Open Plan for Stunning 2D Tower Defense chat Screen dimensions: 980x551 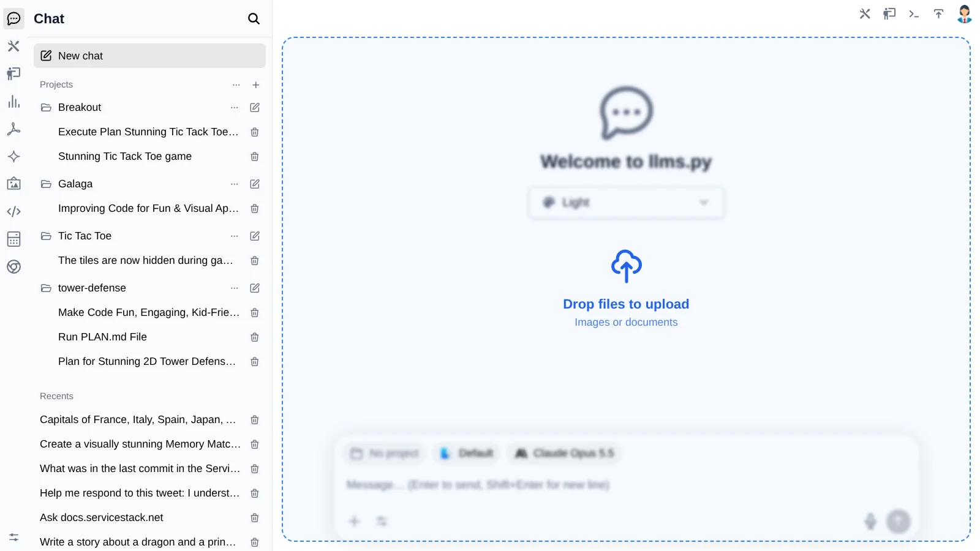(x=147, y=361)
